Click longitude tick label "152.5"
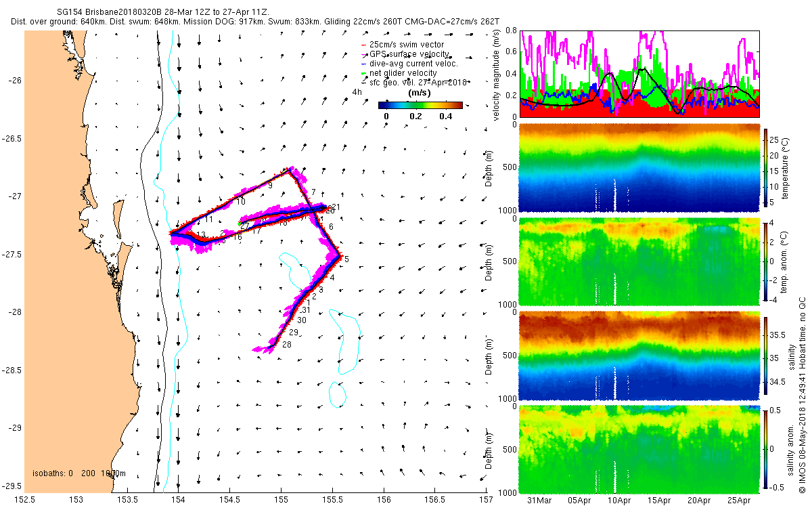The height and width of the screenshot is (508, 812). (25, 500)
